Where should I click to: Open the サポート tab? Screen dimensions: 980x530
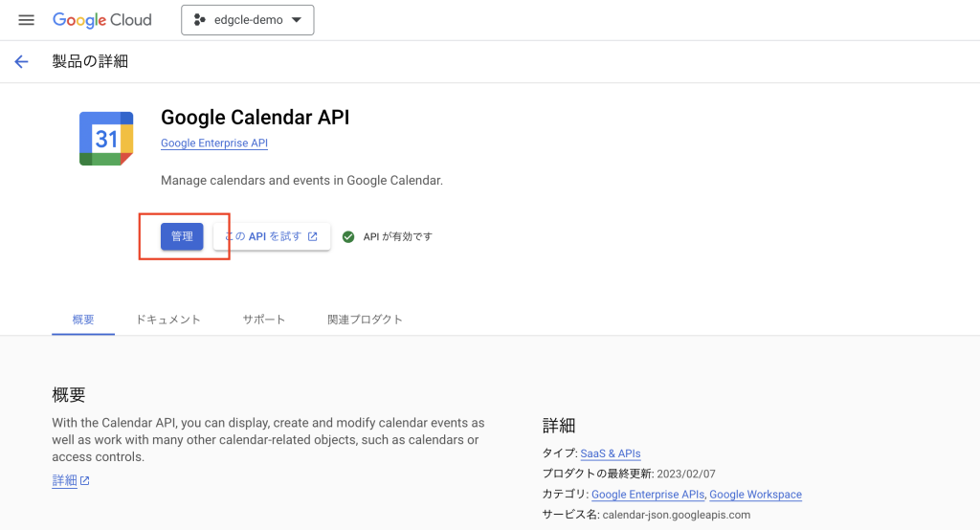point(264,320)
